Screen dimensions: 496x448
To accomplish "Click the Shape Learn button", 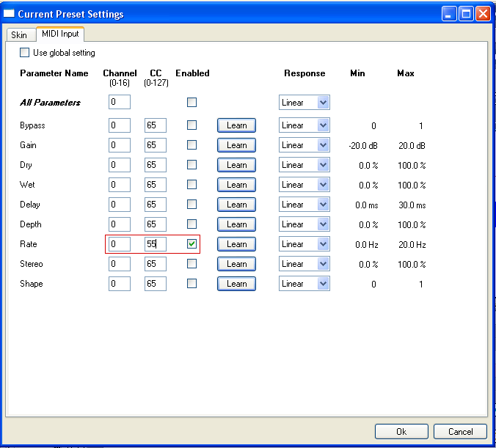I will pos(236,283).
